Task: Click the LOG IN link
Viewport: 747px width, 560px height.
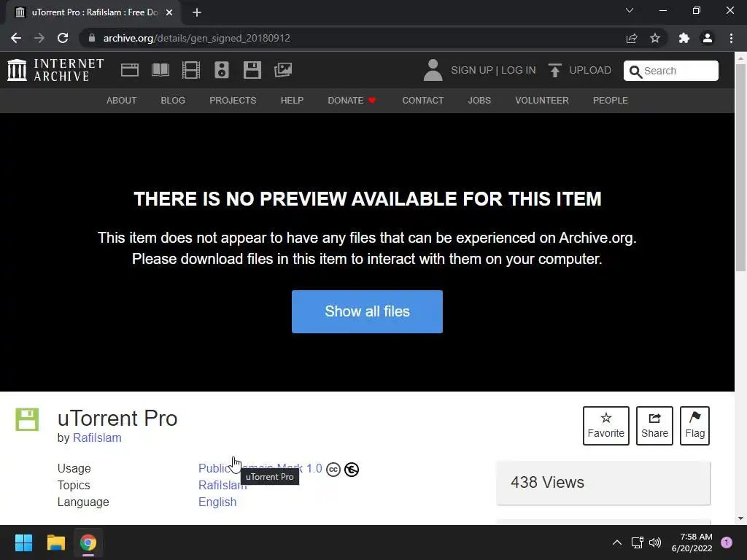Action: click(x=519, y=71)
